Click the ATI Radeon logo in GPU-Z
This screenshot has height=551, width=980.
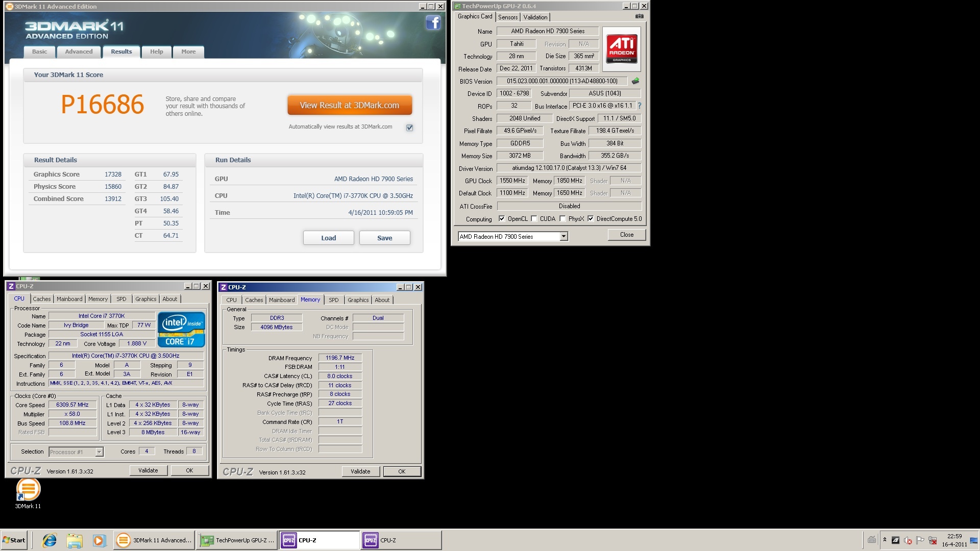[622, 49]
